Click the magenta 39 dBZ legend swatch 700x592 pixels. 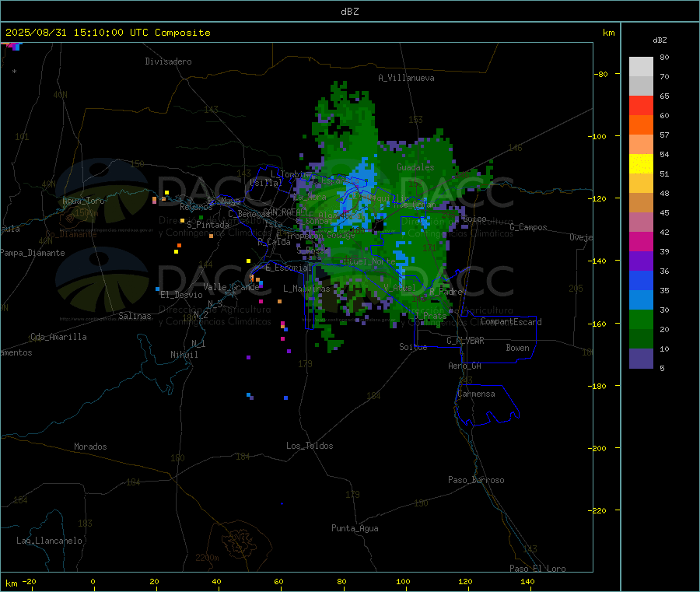pyautogui.click(x=641, y=241)
